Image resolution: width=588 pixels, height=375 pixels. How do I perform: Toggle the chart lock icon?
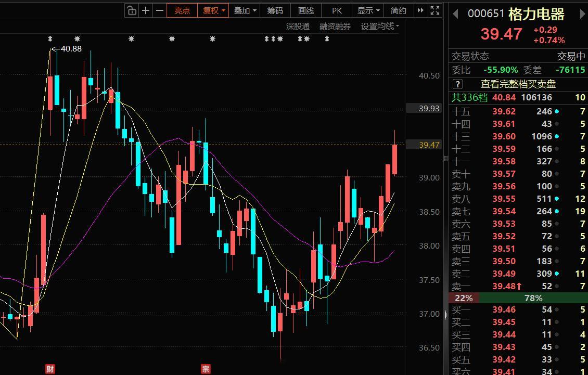[x=132, y=10]
